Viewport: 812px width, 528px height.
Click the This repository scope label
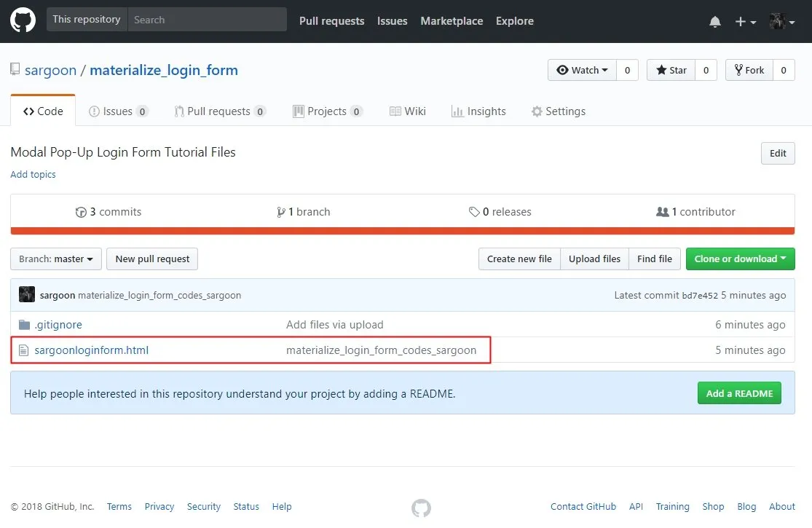(87, 19)
